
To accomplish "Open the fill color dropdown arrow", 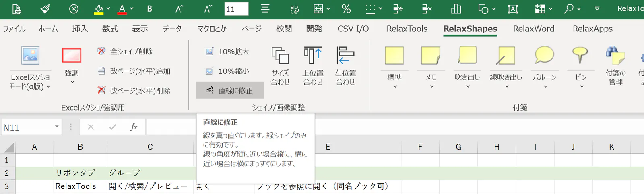I will pyautogui.click(x=108, y=9).
